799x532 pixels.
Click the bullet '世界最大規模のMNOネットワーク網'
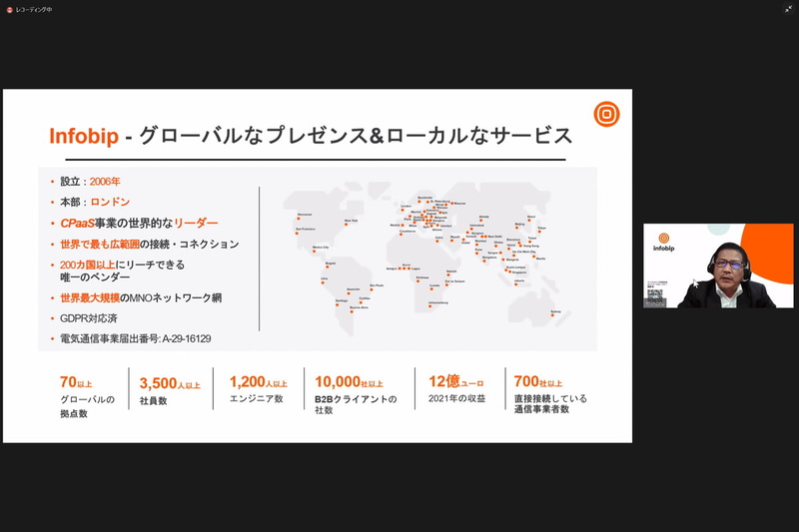tap(141, 297)
